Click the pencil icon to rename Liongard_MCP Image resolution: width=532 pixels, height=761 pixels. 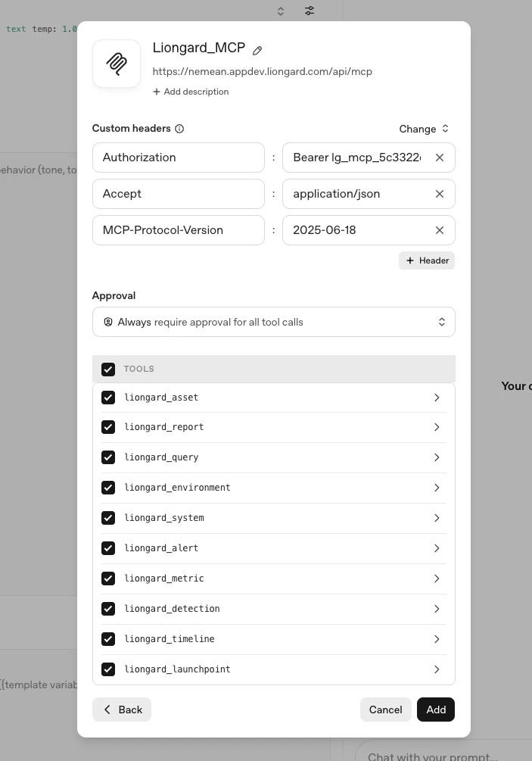(x=257, y=51)
